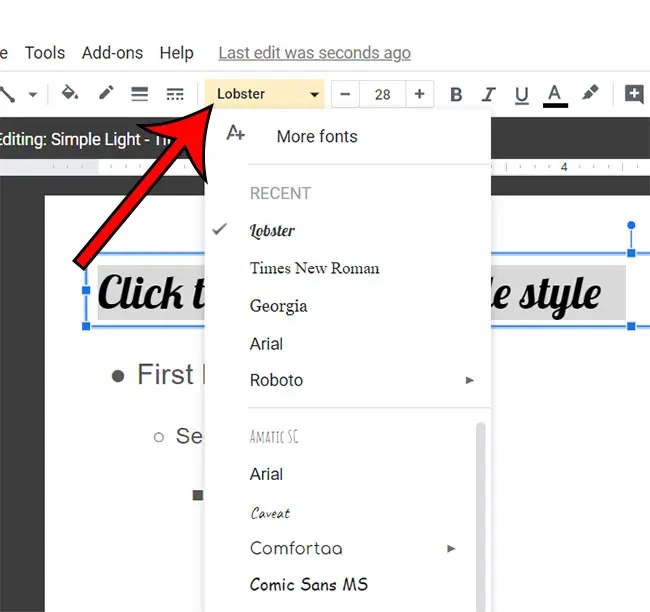Open the Add-ons menu
This screenshot has width=650, height=612.
coord(112,53)
